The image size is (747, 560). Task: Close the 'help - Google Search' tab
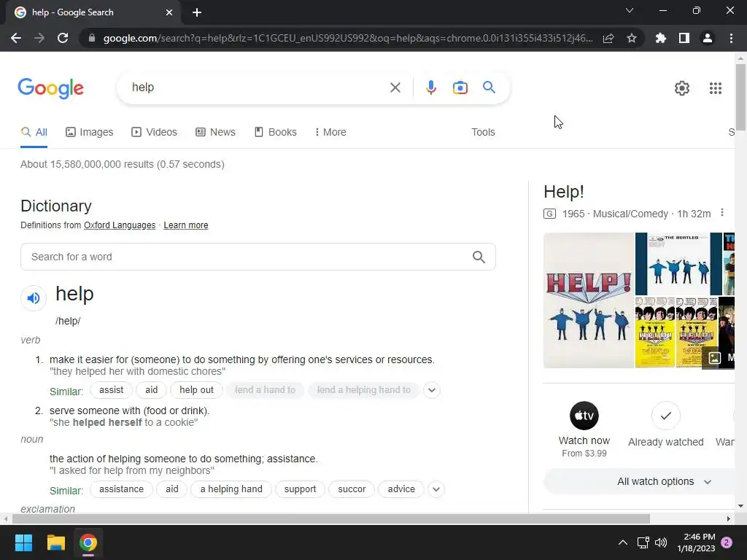[169, 12]
